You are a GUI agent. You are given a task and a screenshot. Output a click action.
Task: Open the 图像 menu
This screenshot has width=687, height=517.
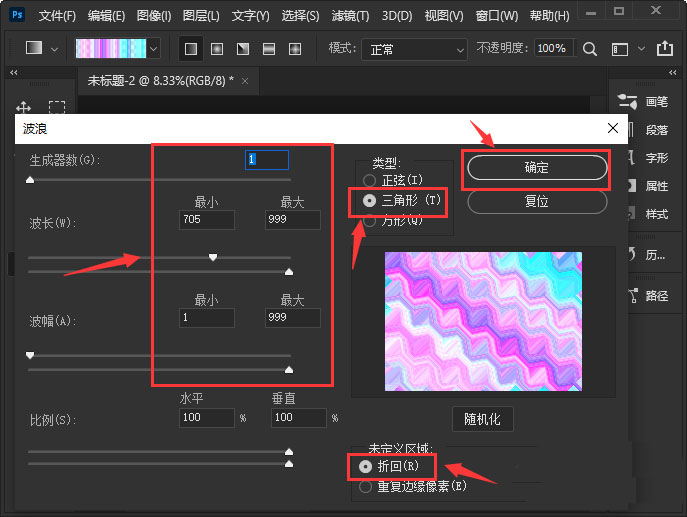154,16
